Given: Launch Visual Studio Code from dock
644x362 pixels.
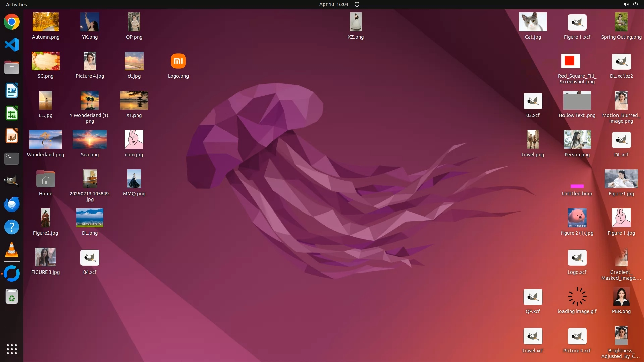Looking at the screenshot, I should click(12, 45).
